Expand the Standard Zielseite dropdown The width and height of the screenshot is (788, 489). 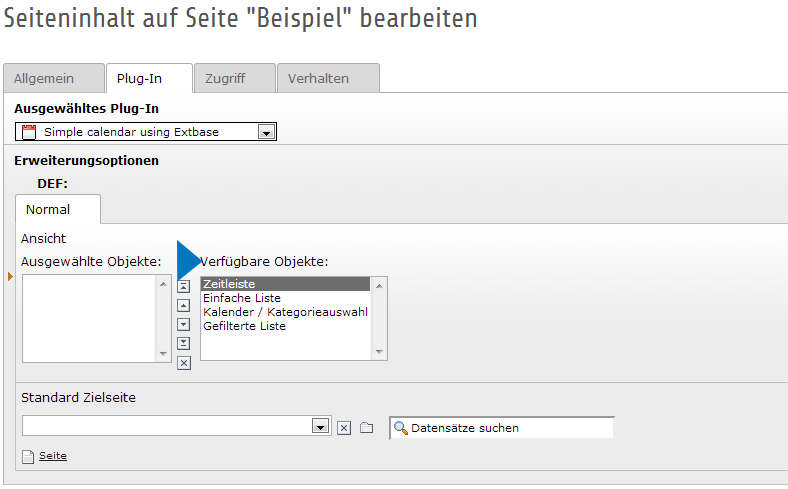(320, 427)
